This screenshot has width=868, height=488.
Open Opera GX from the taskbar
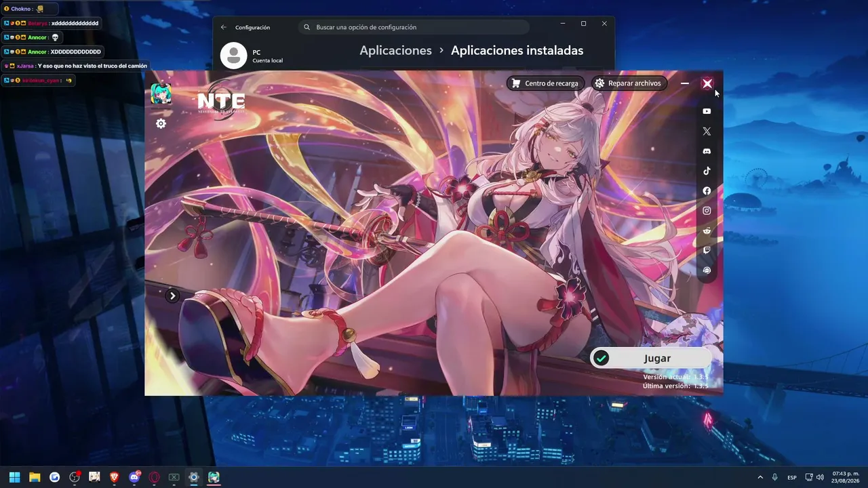[154, 477]
